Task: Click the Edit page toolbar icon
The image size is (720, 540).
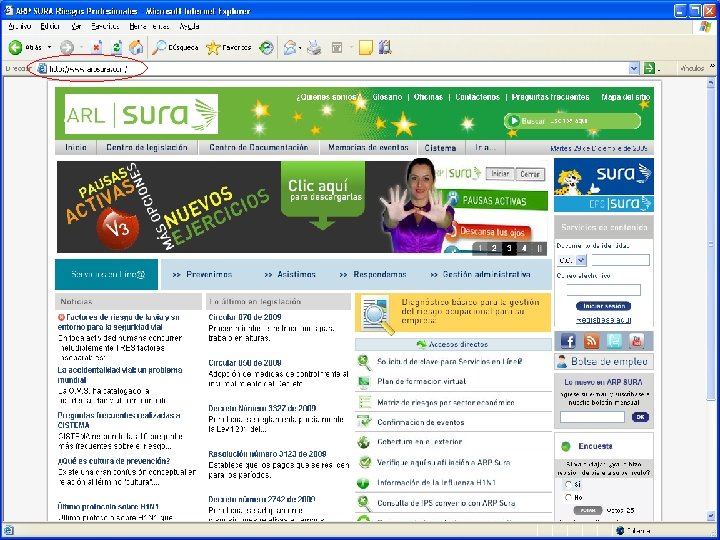Action: pyautogui.click(x=337, y=47)
